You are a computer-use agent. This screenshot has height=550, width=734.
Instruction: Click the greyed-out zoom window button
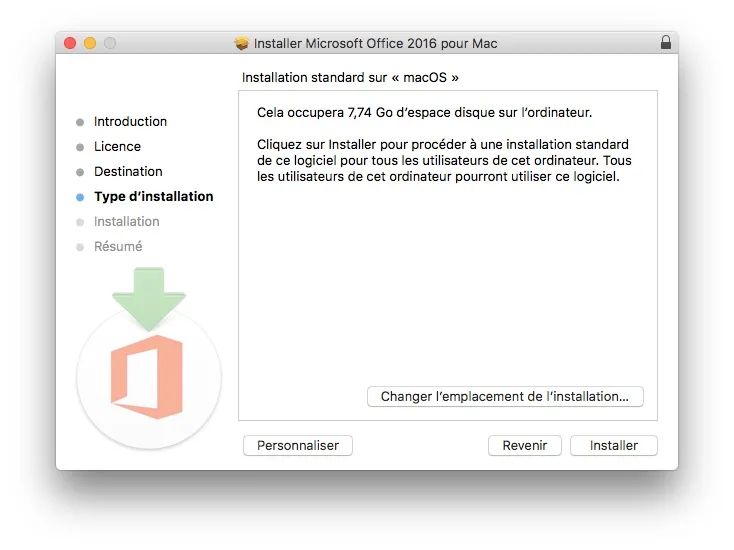(x=110, y=43)
